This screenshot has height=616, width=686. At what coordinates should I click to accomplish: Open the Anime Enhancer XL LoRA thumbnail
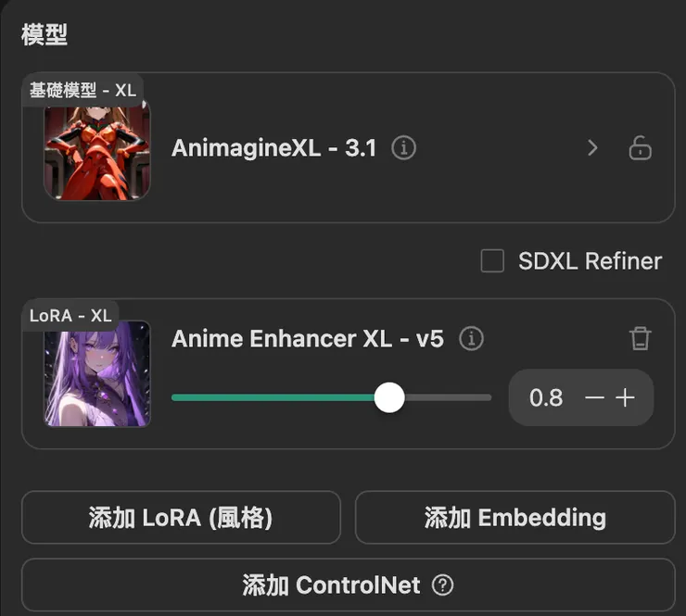pyautogui.click(x=96, y=373)
